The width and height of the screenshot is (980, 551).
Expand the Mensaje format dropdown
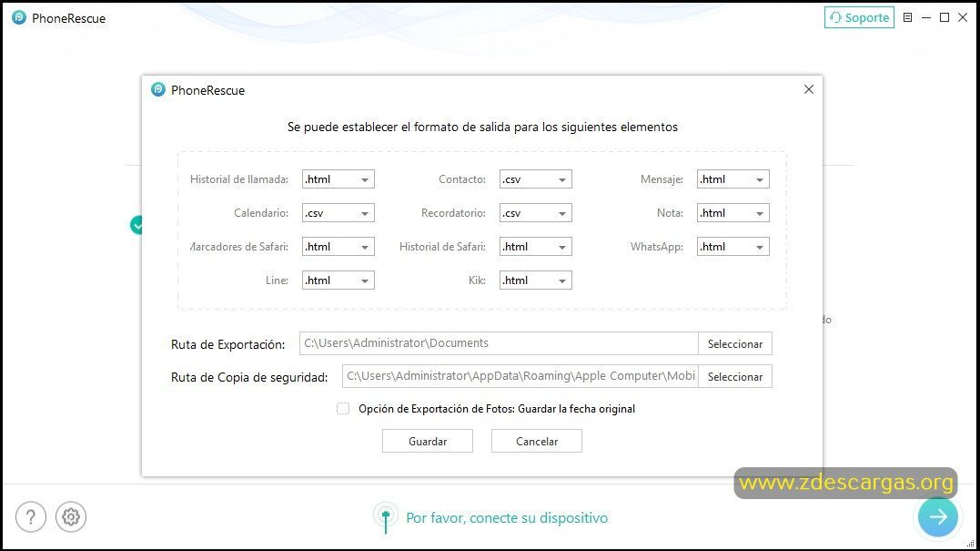[x=733, y=179]
